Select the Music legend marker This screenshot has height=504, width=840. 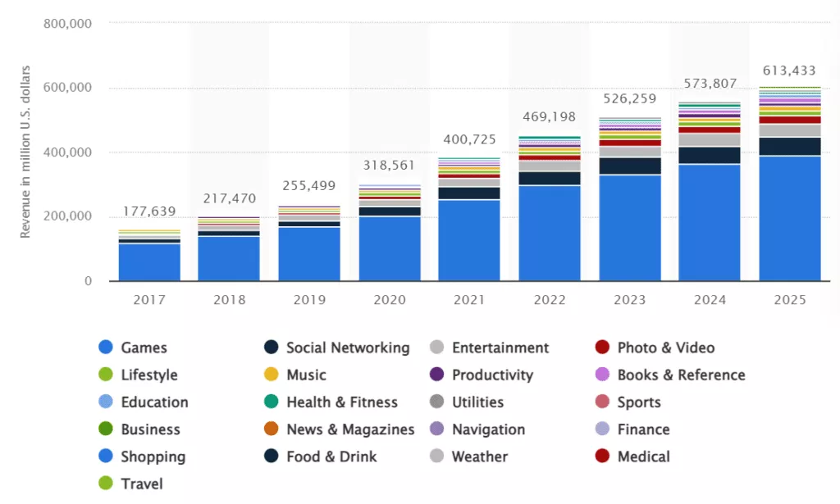click(272, 375)
